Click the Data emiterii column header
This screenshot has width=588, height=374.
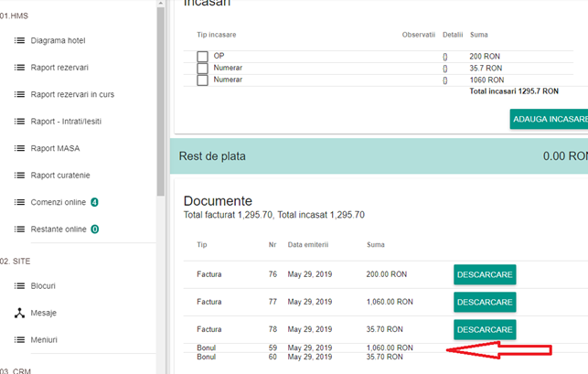(x=308, y=244)
